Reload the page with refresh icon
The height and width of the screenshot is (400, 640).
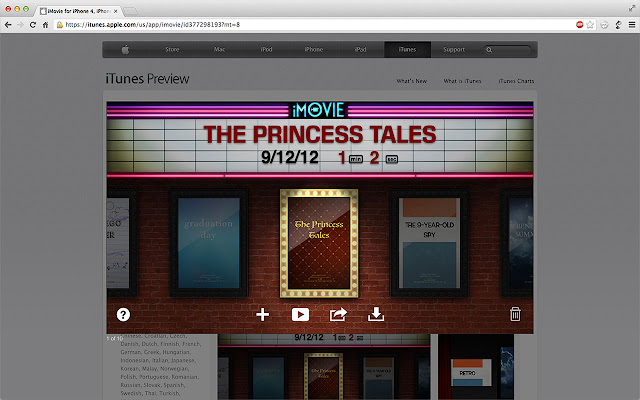tap(33, 25)
